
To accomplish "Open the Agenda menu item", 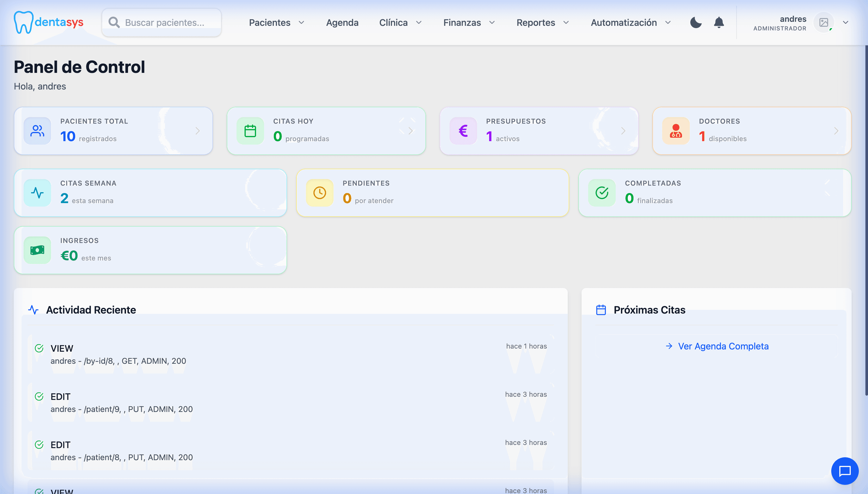I will (x=342, y=22).
